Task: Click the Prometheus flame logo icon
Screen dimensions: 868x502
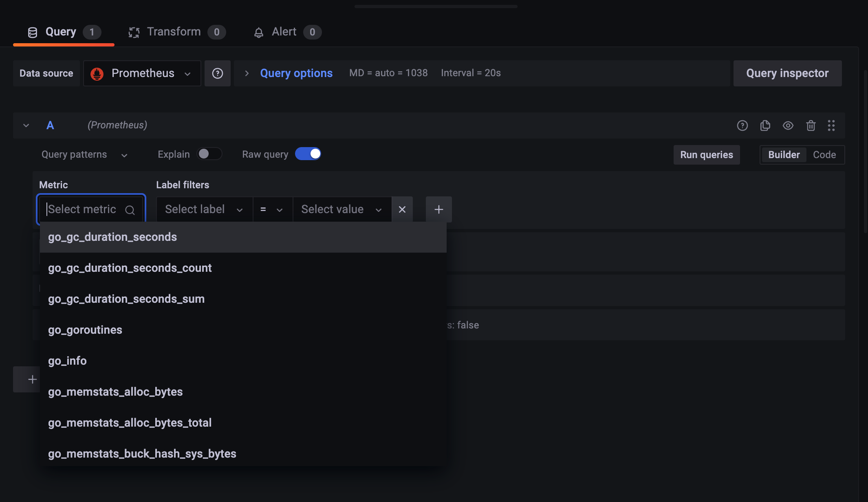Action: coord(97,74)
